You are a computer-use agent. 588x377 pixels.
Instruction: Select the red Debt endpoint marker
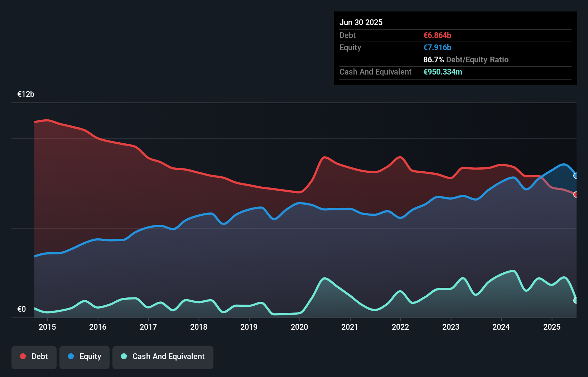(576, 195)
